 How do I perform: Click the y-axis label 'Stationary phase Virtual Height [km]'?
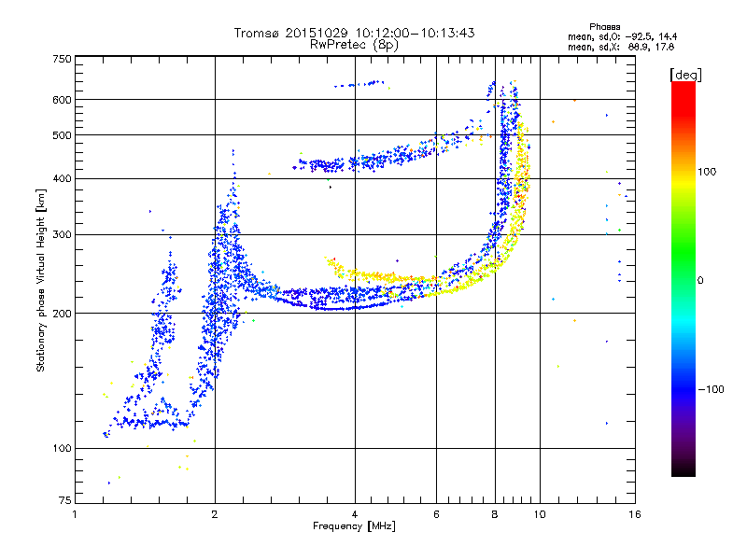(x=40, y=280)
